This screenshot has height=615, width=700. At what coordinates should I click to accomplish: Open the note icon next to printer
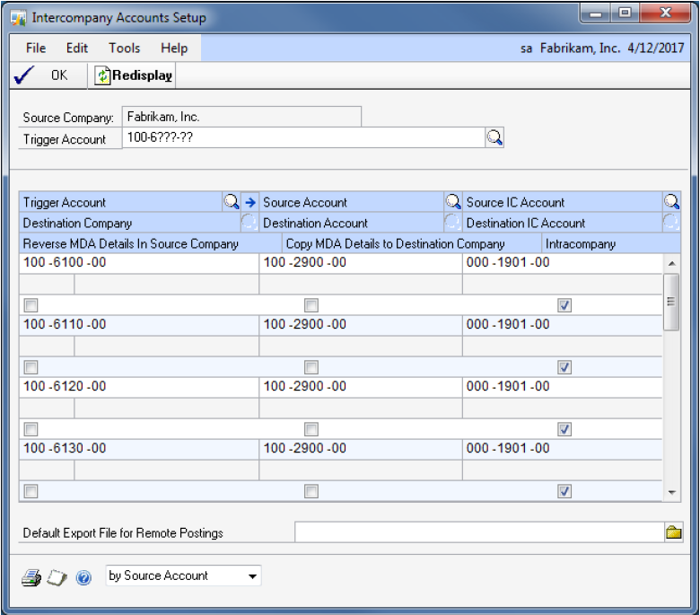57,577
